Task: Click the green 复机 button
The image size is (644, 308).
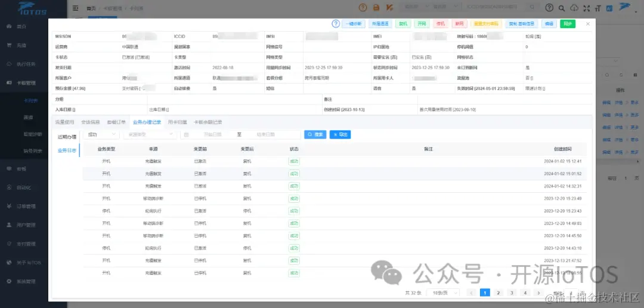Action: [x=403, y=24]
